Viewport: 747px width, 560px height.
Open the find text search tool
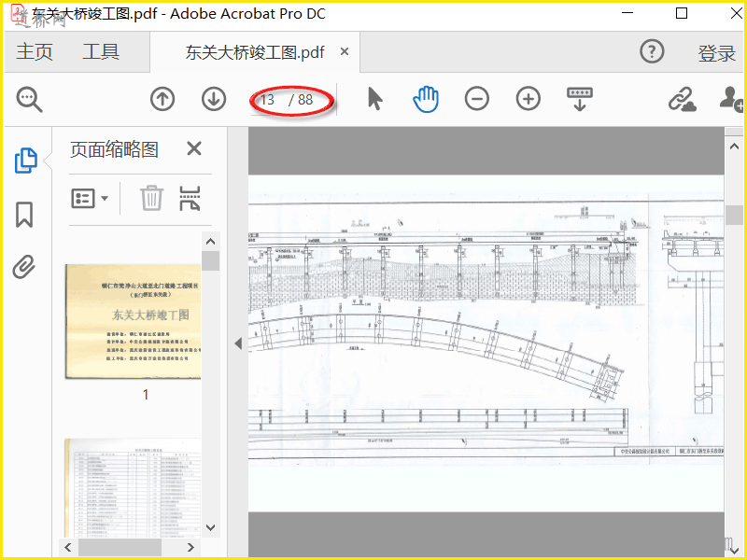point(30,99)
